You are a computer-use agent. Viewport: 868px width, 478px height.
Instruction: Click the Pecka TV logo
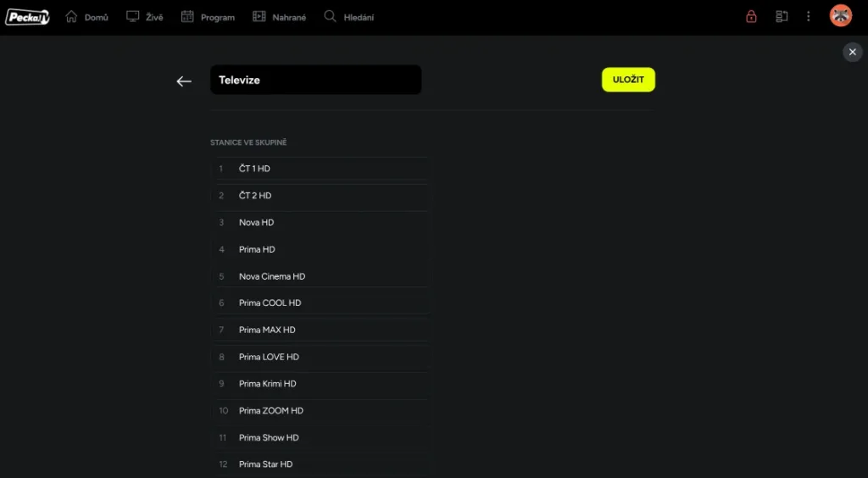27,17
